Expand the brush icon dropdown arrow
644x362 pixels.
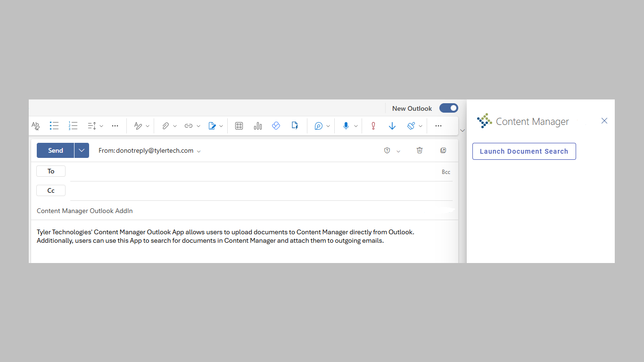[x=421, y=126]
